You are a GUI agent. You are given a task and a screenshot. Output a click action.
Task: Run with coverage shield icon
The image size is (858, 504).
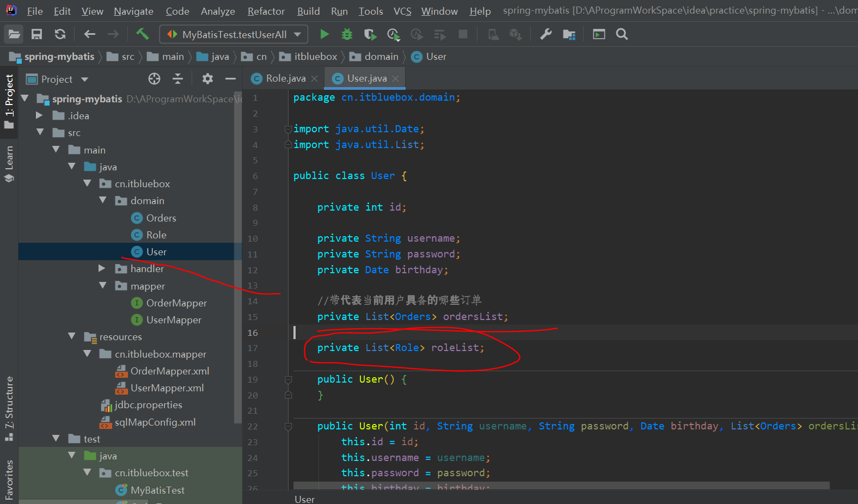coord(370,34)
